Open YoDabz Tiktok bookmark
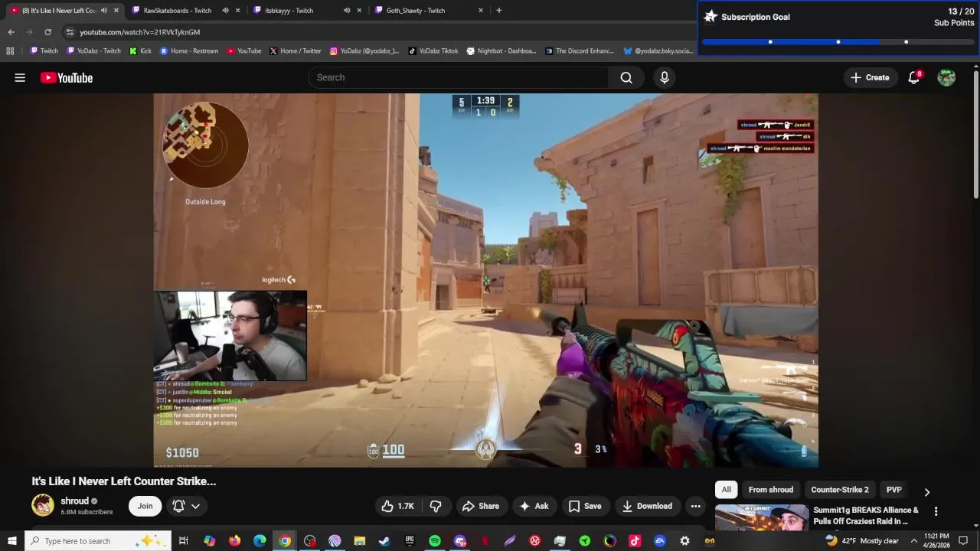Image resolution: width=980 pixels, height=551 pixels. [433, 51]
